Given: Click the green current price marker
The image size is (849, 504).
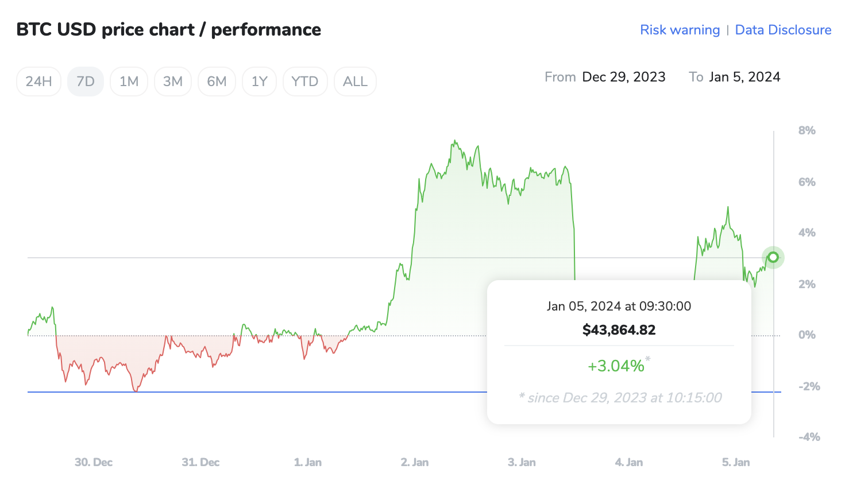Looking at the screenshot, I should [773, 257].
